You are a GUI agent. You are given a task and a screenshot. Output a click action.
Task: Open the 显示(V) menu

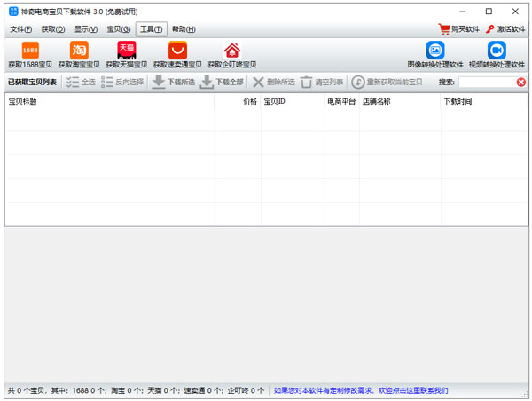pyautogui.click(x=86, y=29)
